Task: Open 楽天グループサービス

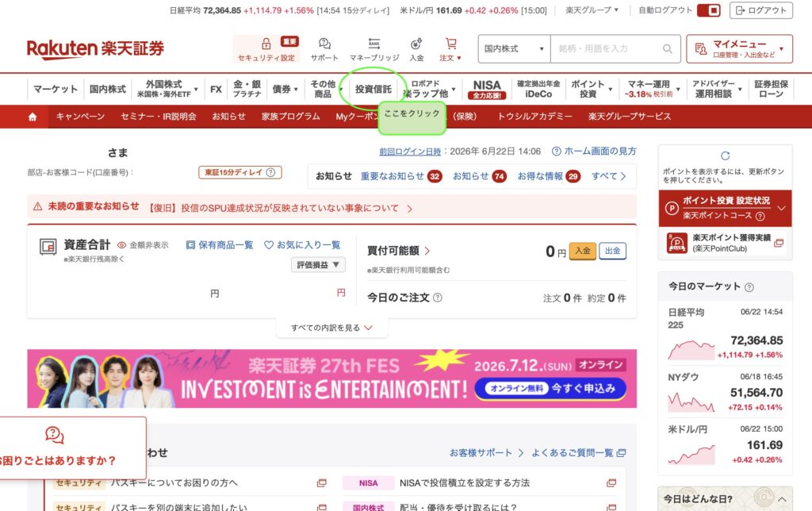Action: pos(630,117)
